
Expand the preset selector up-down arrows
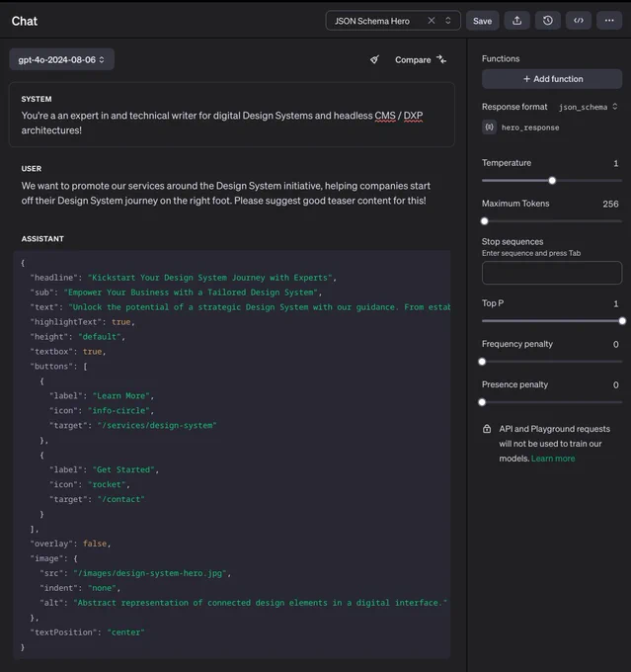click(x=447, y=21)
